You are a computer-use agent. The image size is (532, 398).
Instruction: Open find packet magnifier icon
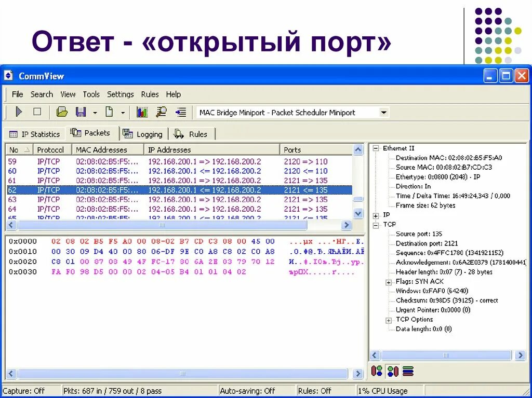[162, 112]
